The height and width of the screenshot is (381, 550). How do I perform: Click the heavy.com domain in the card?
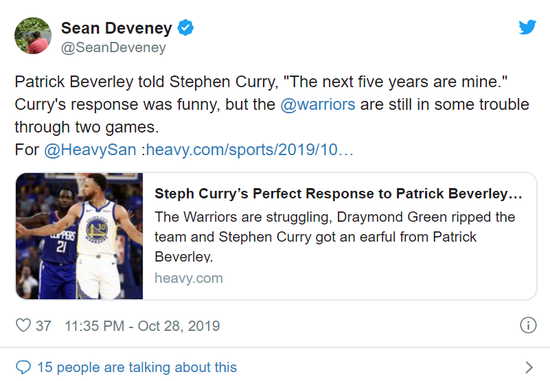(189, 278)
